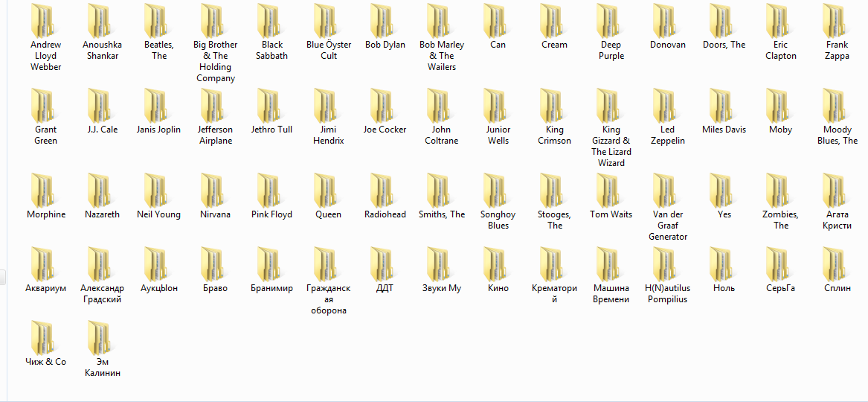
Task: Select King Gizzard & The Lizard Wizard folder
Action: pyautogui.click(x=608, y=105)
